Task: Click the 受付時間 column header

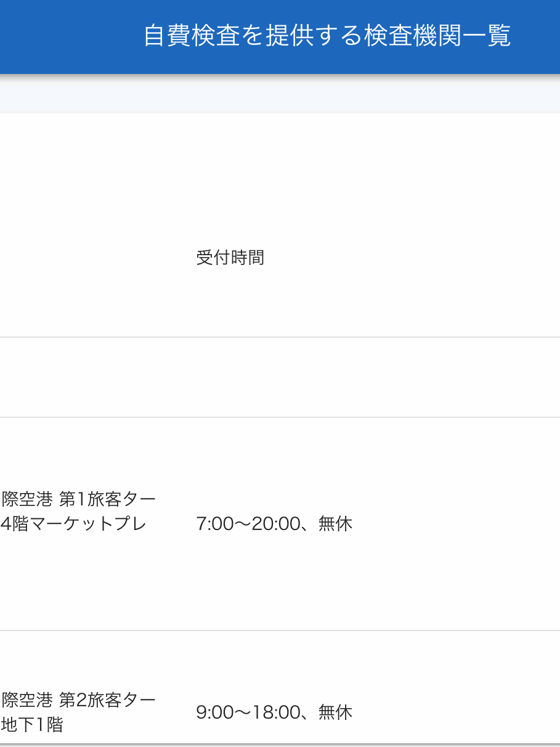Action: point(230,258)
